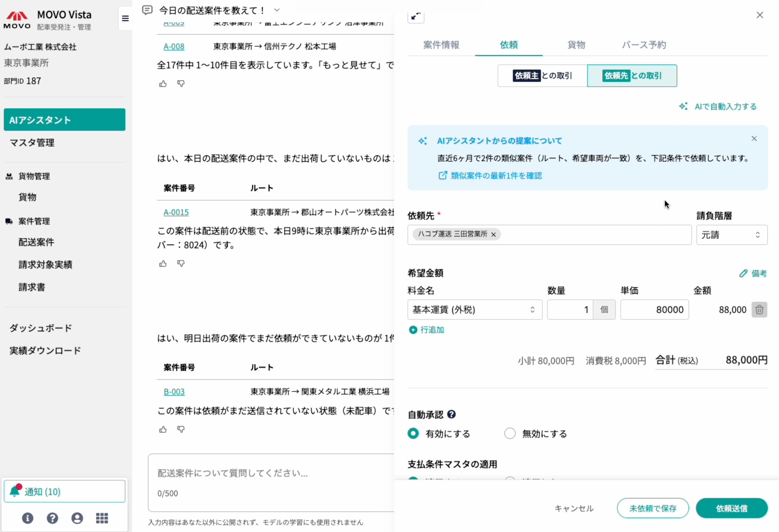The height and width of the screenshot is (532, 779).
Task: Switch to the 貨物 tab
Action: click(576, 45)
